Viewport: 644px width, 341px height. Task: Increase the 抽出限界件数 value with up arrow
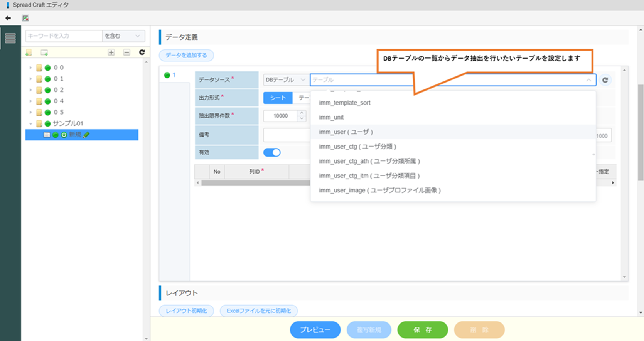click(302, 113)
